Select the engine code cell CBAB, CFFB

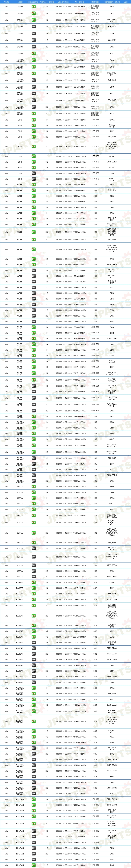click(x=112, y=179)
